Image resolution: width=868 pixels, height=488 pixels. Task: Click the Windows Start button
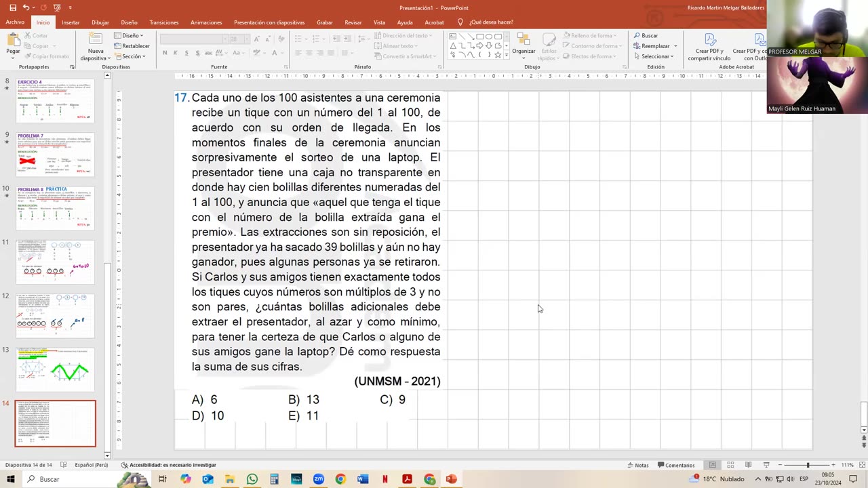[x=11, y=479]
